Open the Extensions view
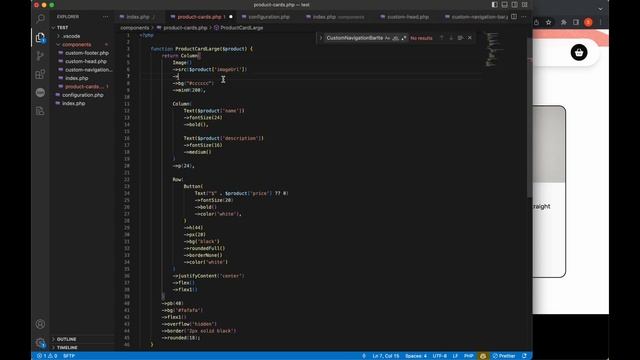 click(x=40, y=74)
